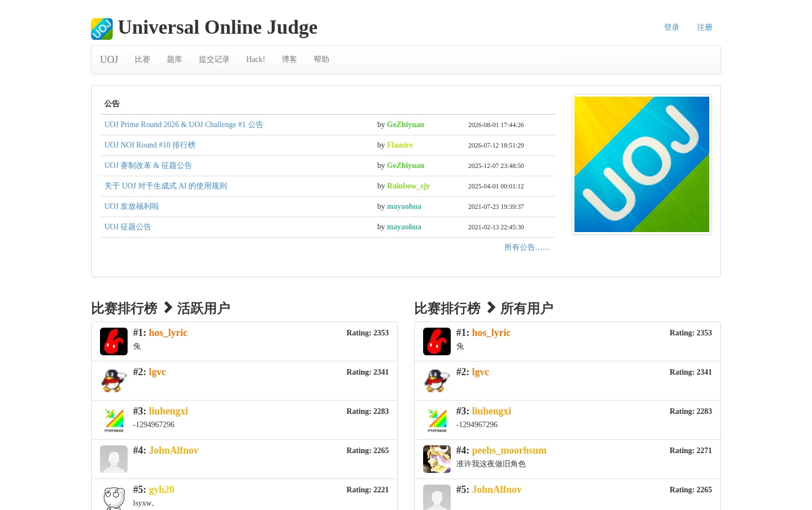Open Rainbow_sjy's user profile
Viewport: 812px width, 510px height.
(x=408, y=186)
